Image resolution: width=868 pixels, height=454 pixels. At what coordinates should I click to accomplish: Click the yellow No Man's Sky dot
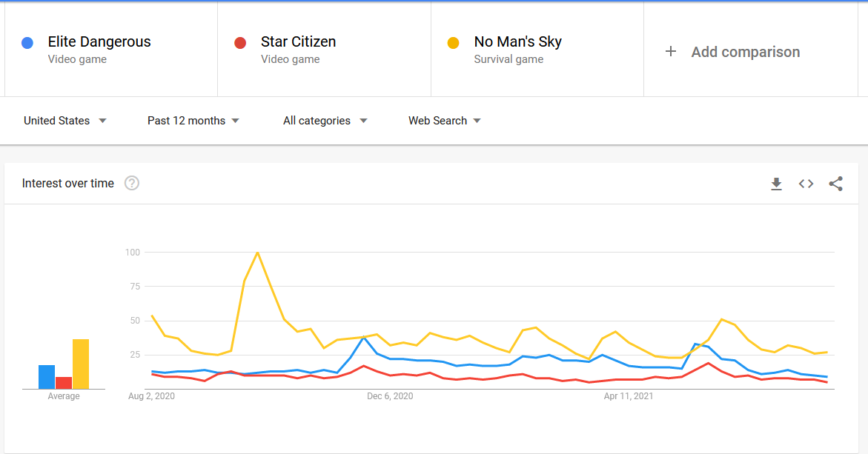[454, 43]
